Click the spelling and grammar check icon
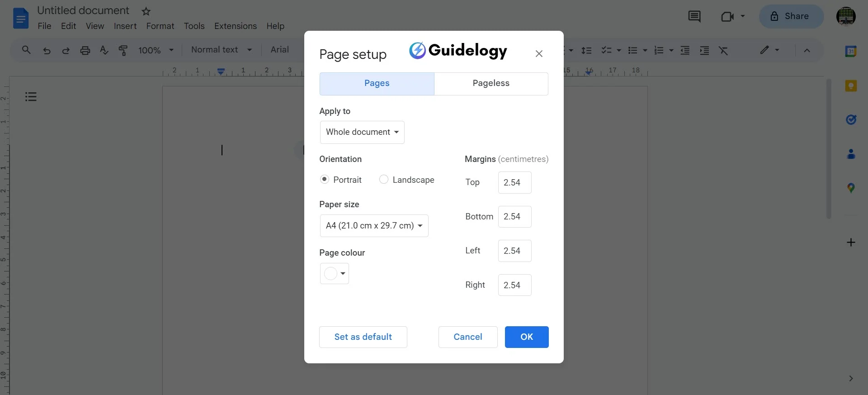868x395 pixels. coord(104,50)
